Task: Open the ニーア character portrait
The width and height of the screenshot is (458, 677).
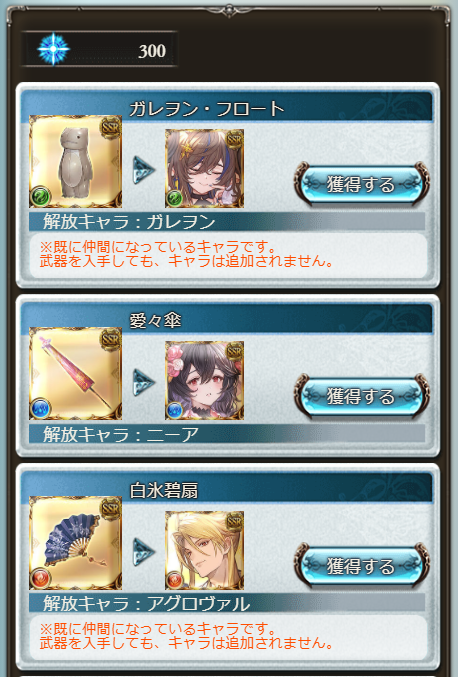Action: tap(205, 380)
